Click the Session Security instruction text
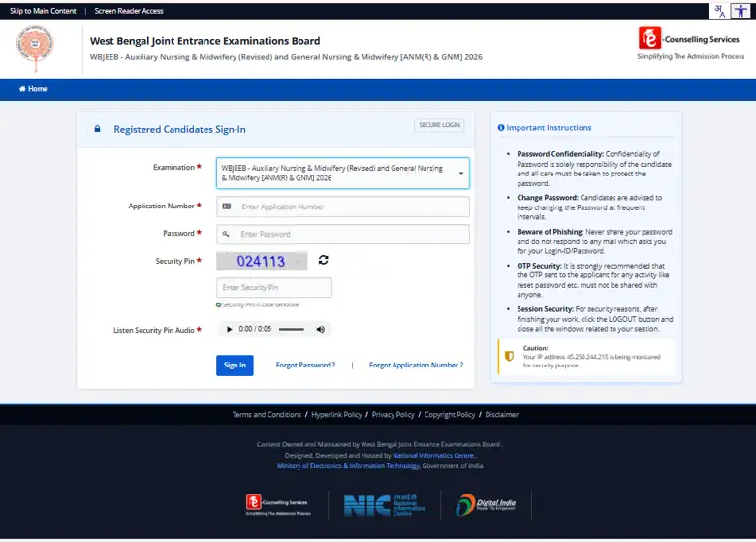The width and height of the screenshot is (756, 542). coord(595,319)
